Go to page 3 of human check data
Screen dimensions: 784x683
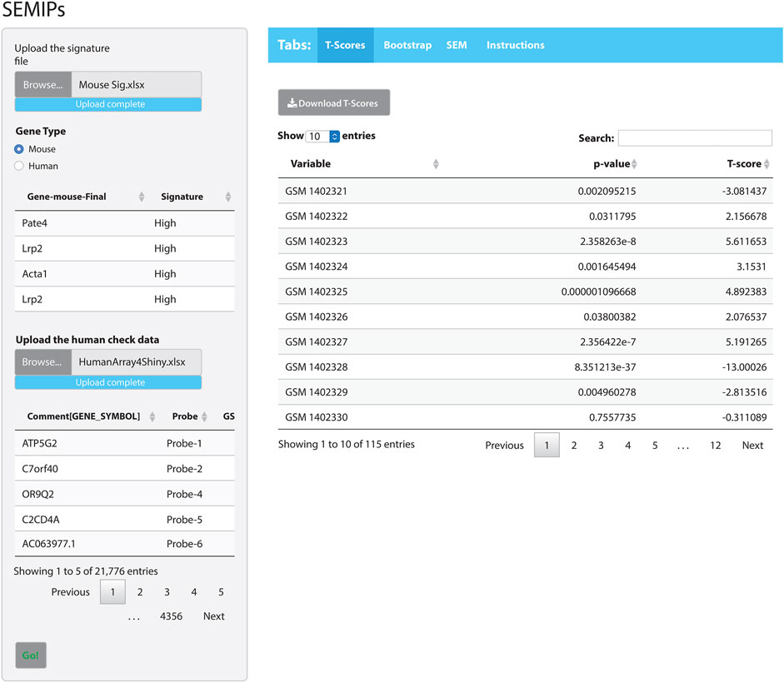(x=167, y=592)
